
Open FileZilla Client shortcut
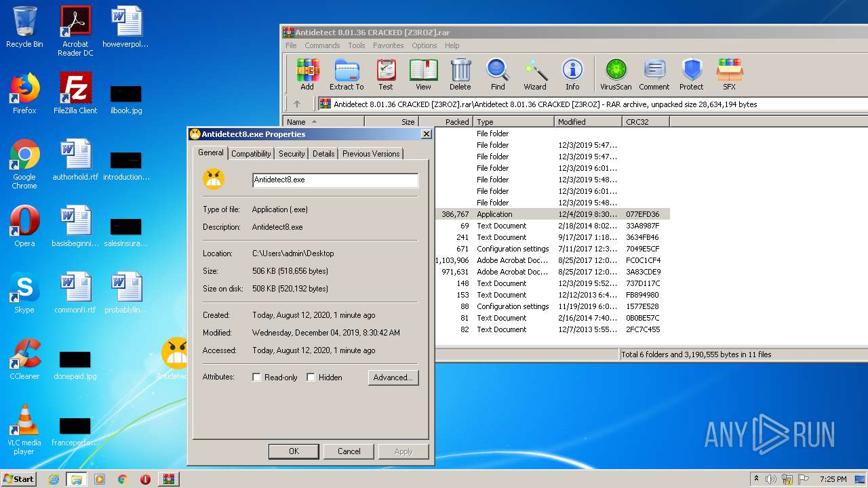(x=75, y=94)
